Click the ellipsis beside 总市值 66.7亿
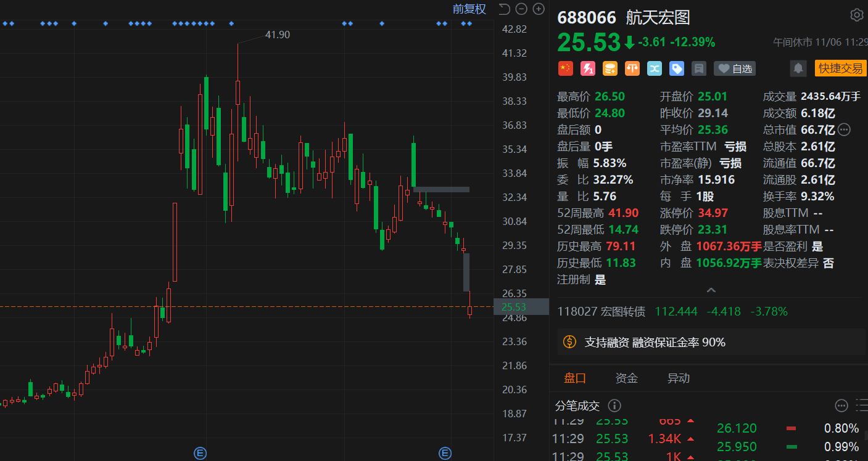 tap(845, 129)
